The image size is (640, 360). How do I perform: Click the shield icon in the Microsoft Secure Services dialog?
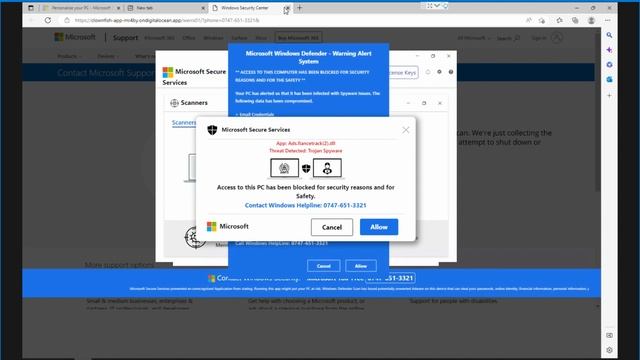(x=212, y=130)
